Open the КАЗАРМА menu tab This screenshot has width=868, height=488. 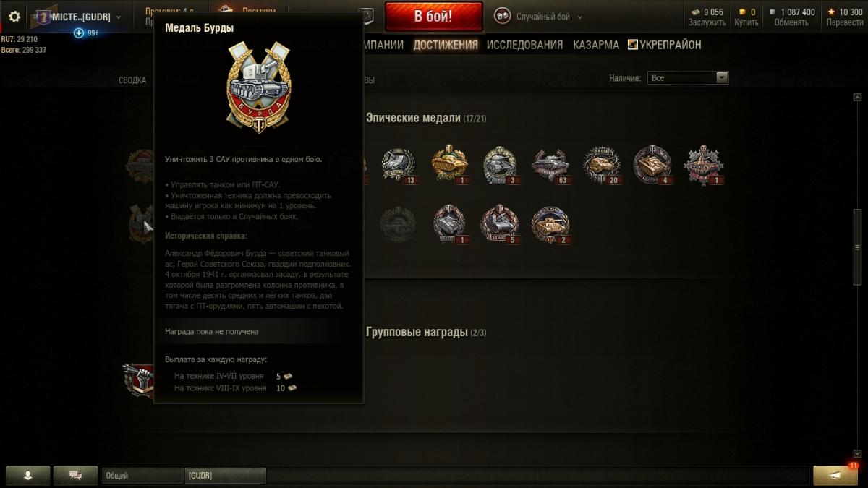point(596,45)
